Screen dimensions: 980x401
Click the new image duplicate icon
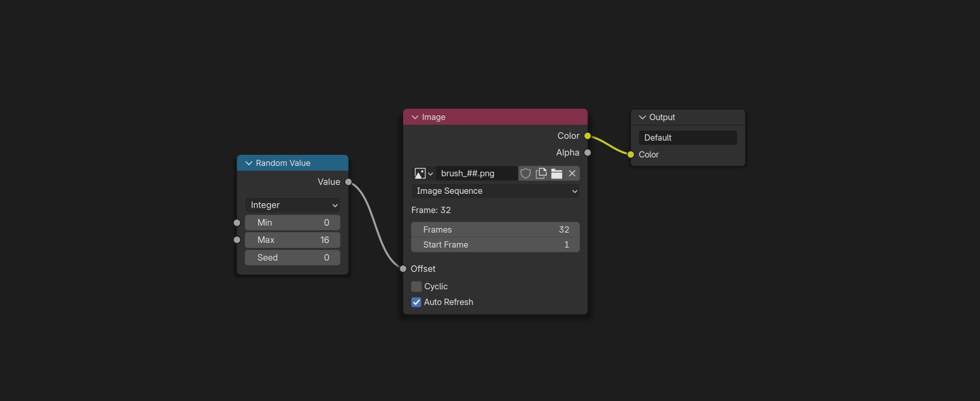(541, 174)
